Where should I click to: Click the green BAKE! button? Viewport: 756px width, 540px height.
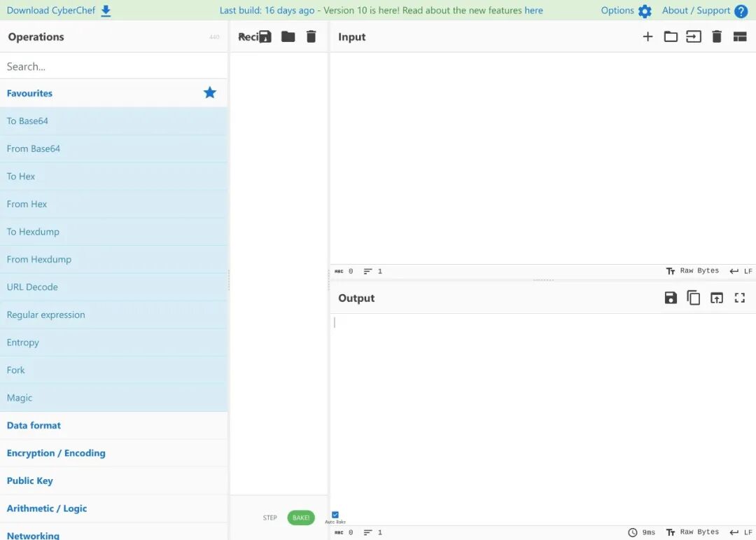pos(301,518)
